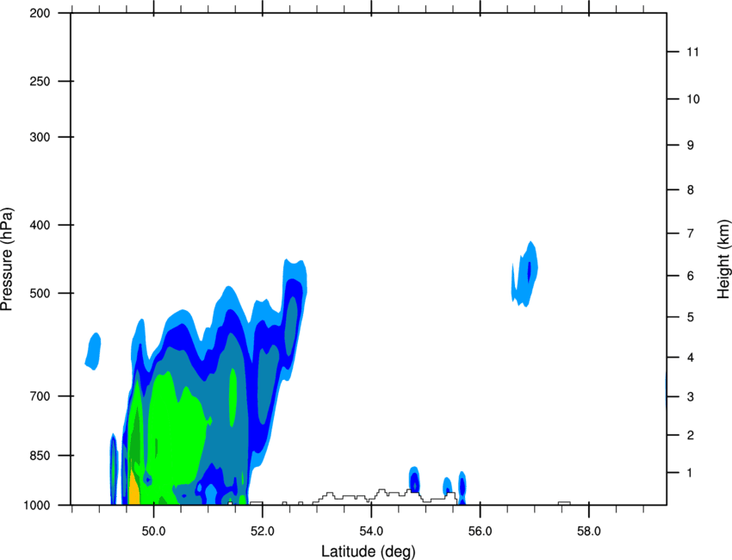The height and width of the screenshot is (560, 732).
Task: Select the 200 pressure tick label
Action: (40, 14)
